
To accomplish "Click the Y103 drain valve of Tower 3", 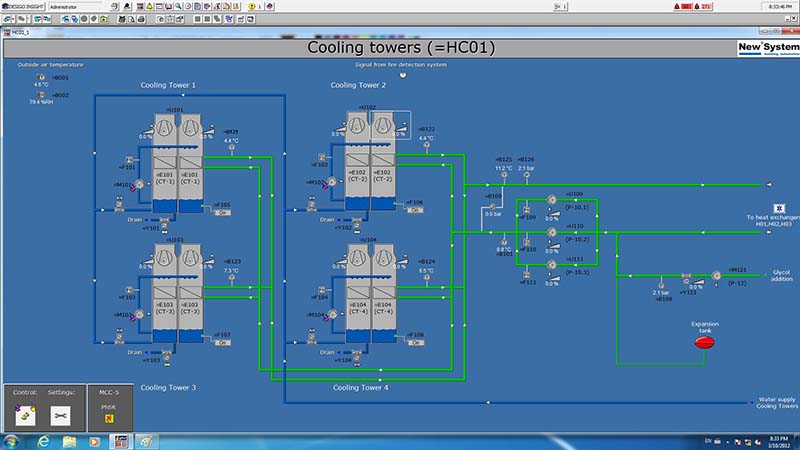I will click(x=166, y=354).
